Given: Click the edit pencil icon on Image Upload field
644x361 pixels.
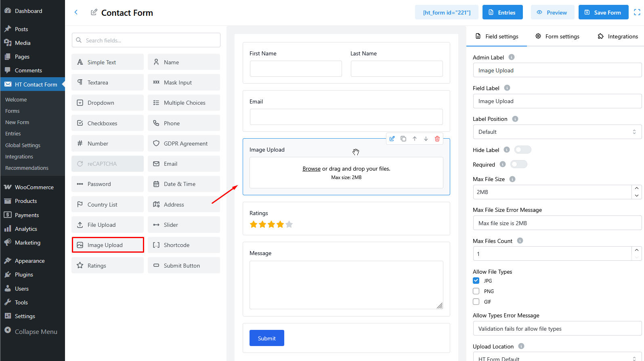Looking at the screenshot, I should pos(392,139).
